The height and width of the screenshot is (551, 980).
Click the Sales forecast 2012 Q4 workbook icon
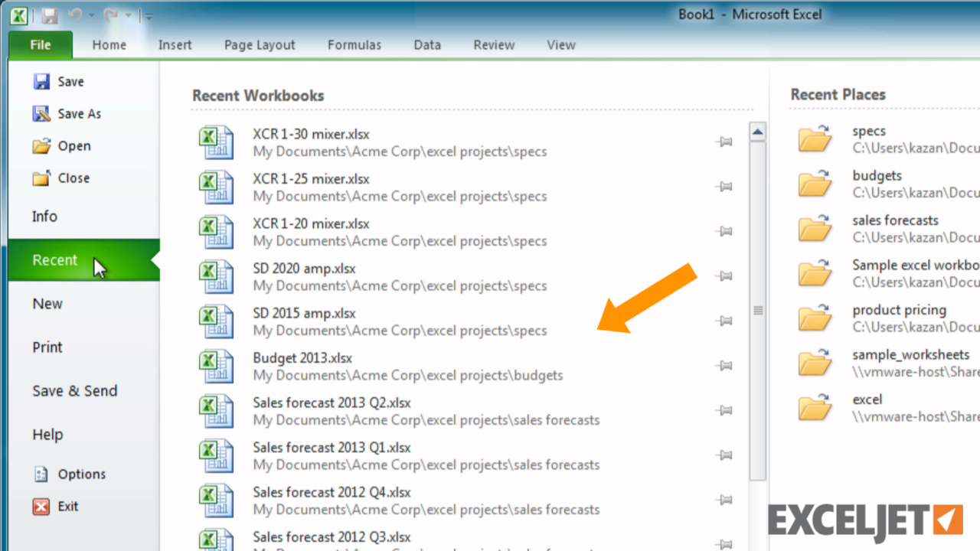click(x=215, y=501)
